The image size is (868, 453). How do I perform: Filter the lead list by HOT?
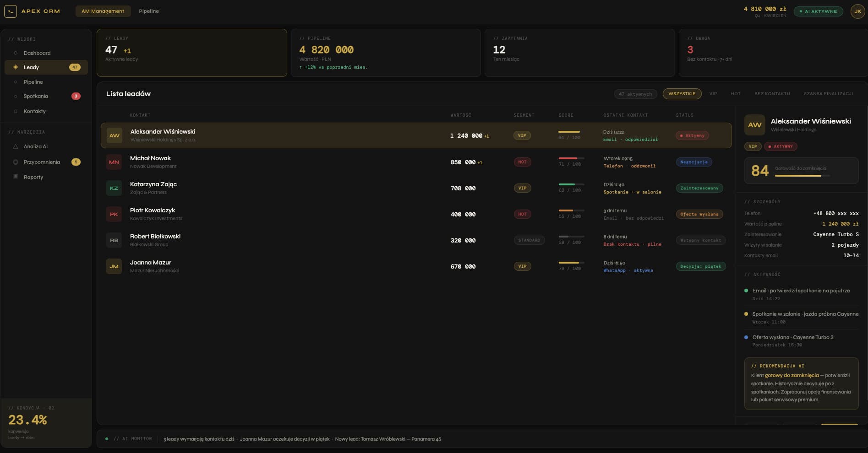pos(736,94)
